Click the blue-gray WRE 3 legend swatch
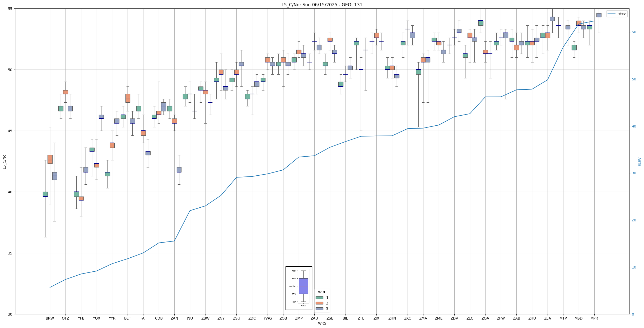The width and height of the screenshot is (644, 328). pos(319,309)
